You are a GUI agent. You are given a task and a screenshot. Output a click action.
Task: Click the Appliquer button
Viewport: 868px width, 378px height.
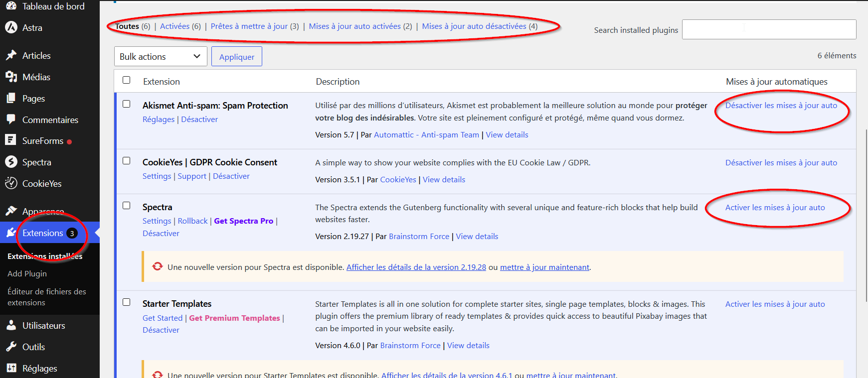237,56
